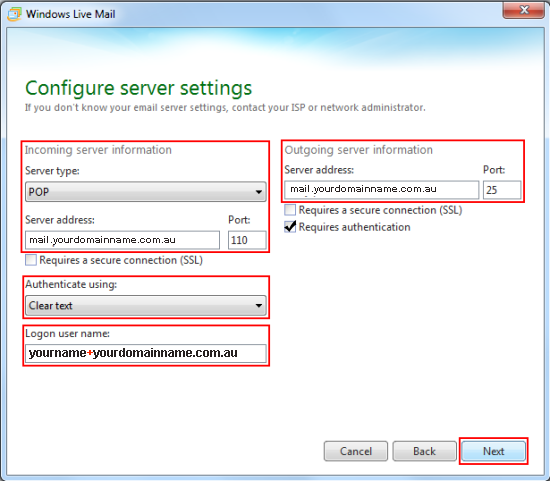
Task: Uncheck Requires authentication checkbox
Action: tap(290, 227)
